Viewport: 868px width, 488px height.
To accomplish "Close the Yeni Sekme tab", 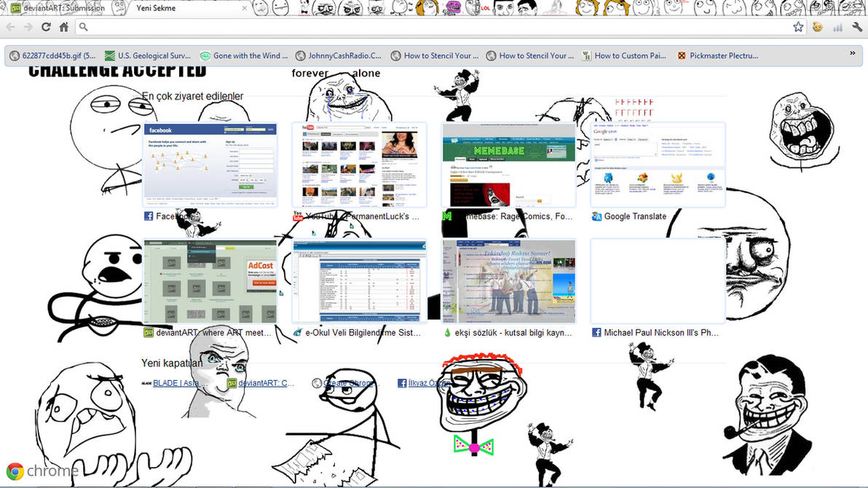I will (x=245, y=8).
